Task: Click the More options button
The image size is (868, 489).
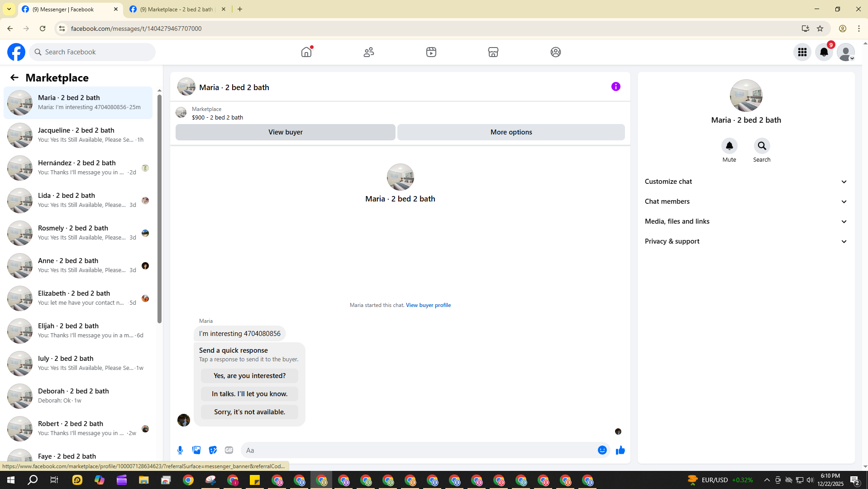Action: pyautogui.click(x=511, y=132)
